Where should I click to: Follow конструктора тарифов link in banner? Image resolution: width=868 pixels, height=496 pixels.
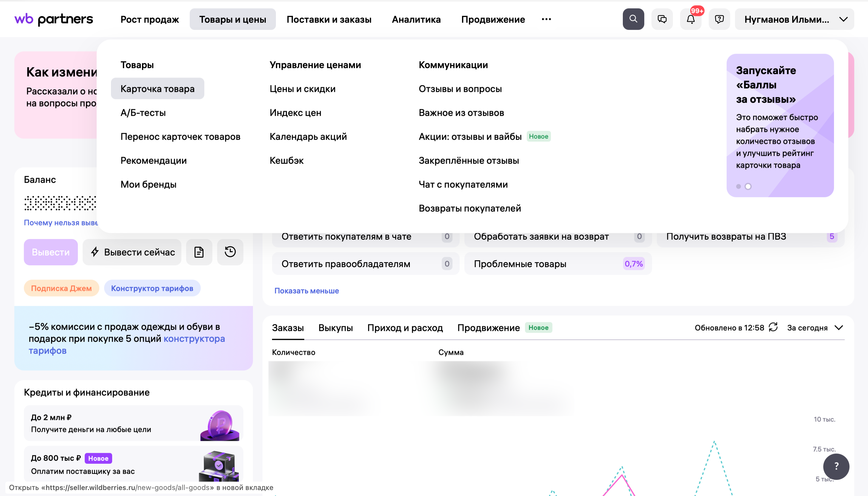(x=194, y=339)
